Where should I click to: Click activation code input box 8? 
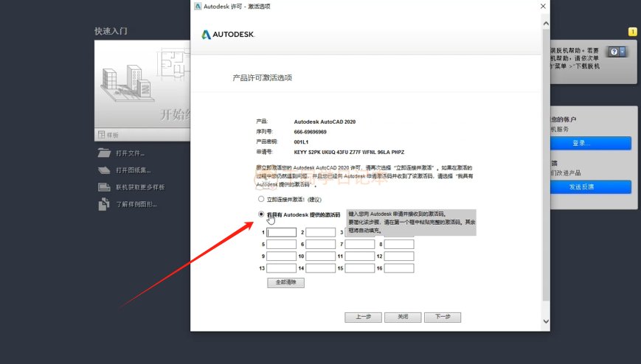[399, 245]
